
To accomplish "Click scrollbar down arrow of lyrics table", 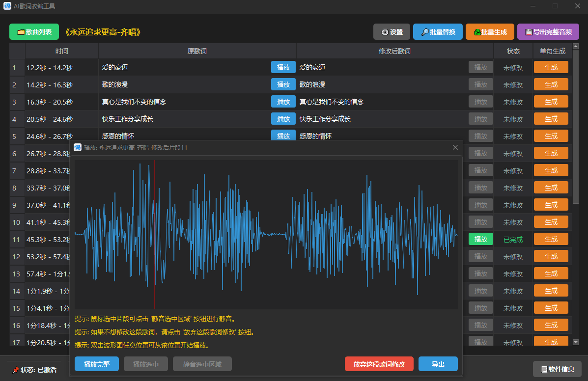I will [x=576, y=342].
